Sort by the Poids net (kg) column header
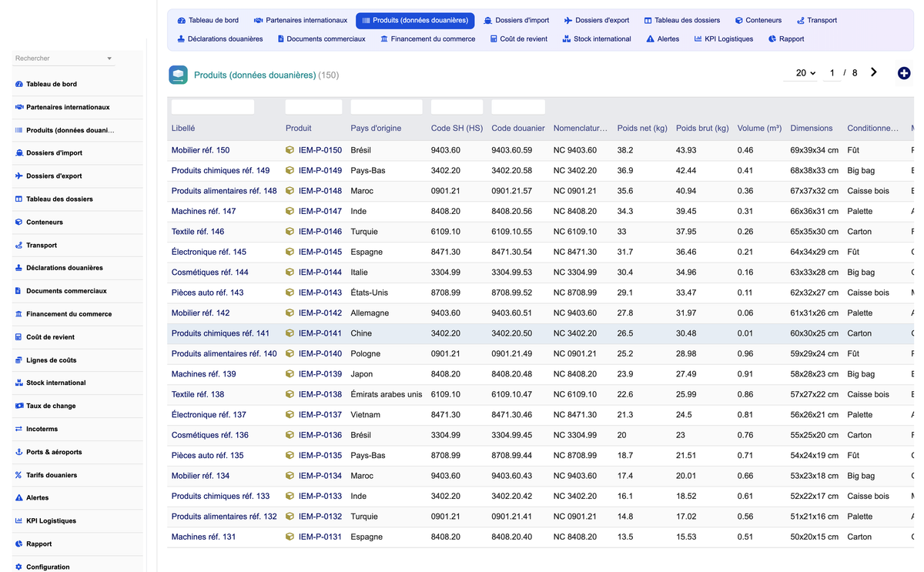 (642, 129)
